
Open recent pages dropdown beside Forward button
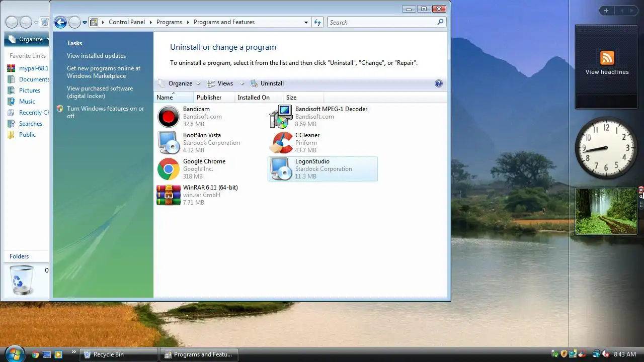click(x=85, y=22)
